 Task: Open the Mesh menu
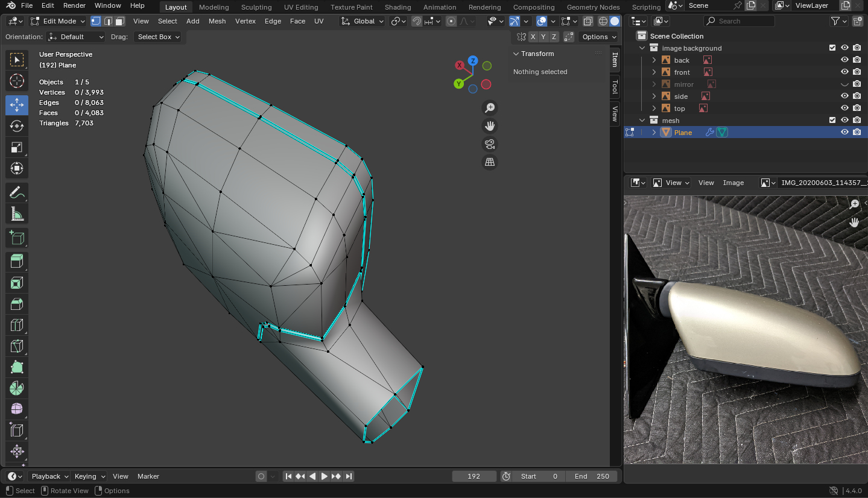click(x=217, y=21)
